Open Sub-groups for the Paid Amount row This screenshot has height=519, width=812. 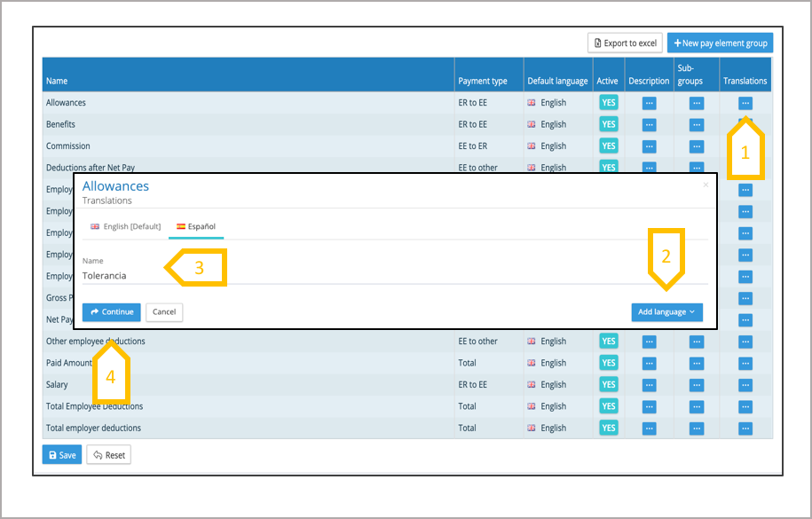click(697, 363)
